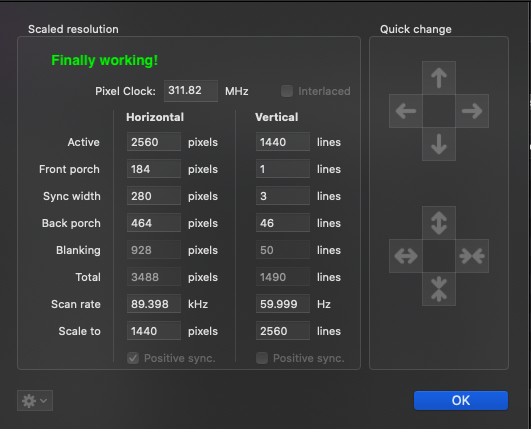Edit Vertical Back porch field 46

coord(283,223)
